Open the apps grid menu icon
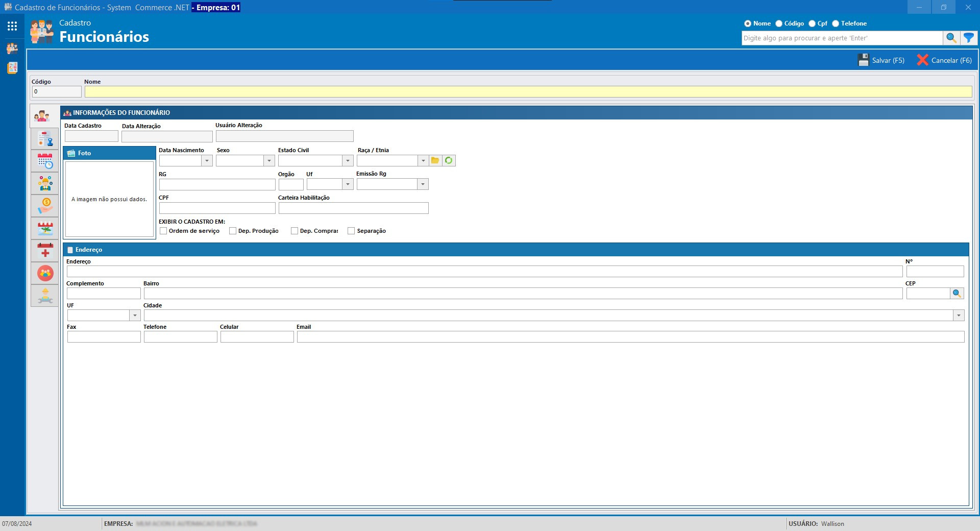 point(12,26)
